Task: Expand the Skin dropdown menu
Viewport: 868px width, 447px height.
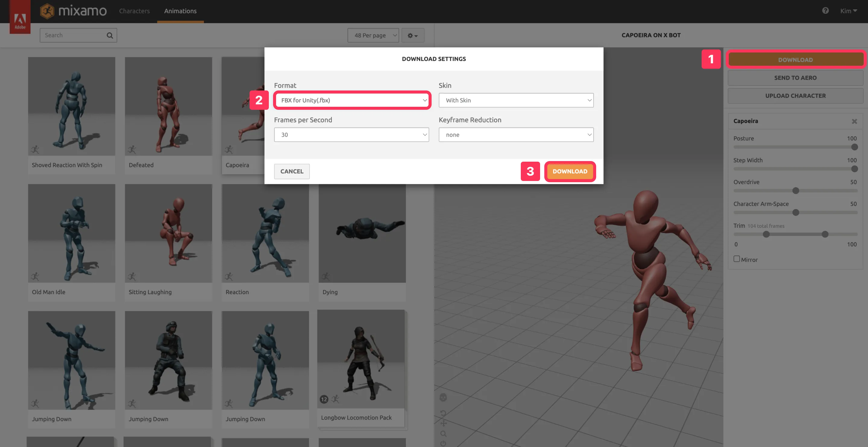Action: point(516,100)
